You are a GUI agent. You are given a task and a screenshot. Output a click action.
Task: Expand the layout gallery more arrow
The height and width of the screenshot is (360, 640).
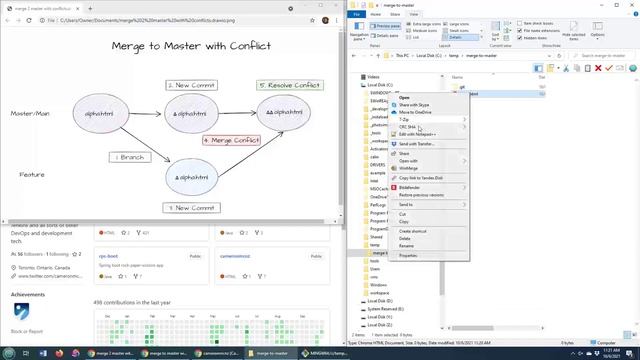click(482, 37)
